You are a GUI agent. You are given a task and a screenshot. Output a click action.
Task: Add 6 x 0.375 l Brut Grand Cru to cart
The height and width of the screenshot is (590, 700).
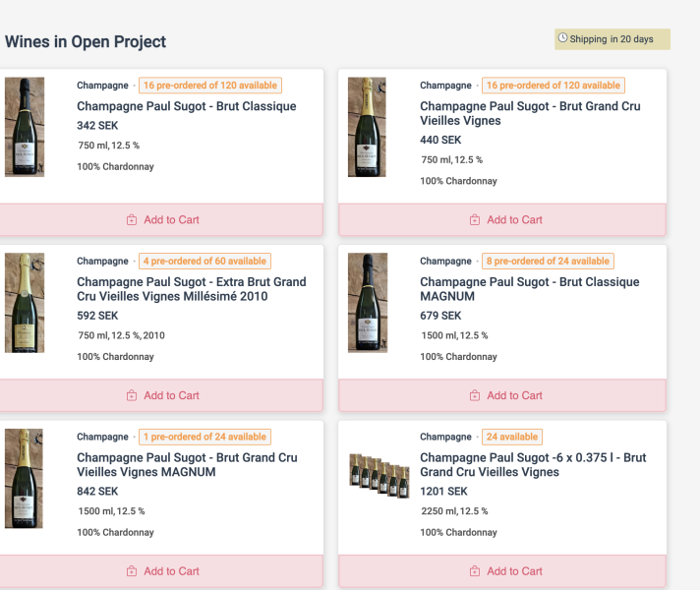click(x=502, y=571)
